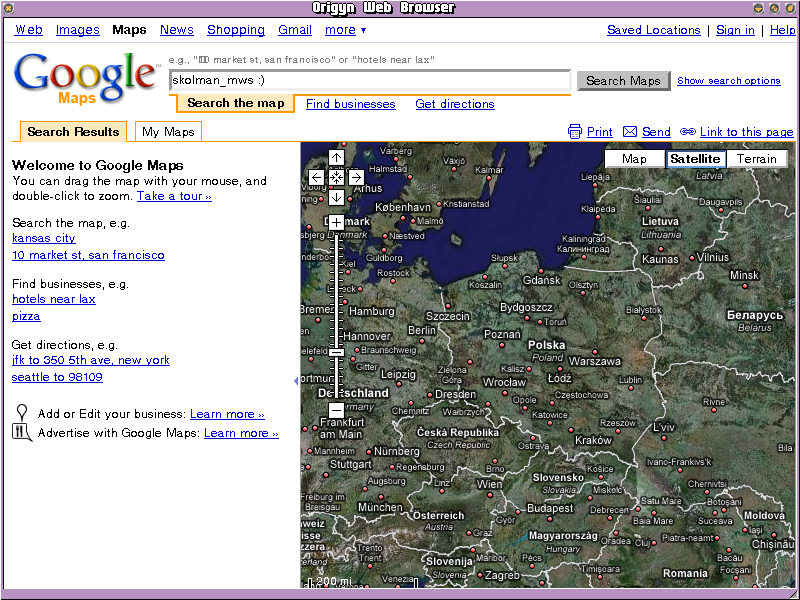Pan the map down with arrow button
The height and width of the screenshot is (600, 800).
[x=336, y=197]
